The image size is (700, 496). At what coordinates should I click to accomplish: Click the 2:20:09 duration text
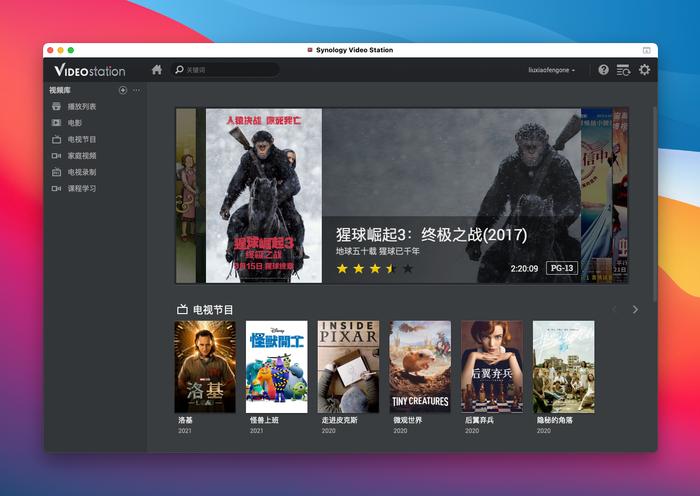(x=524, y=268)
